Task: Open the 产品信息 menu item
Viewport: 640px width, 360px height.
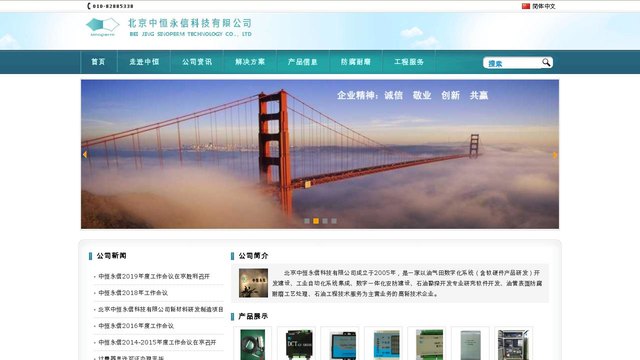Action: point(303,62)
